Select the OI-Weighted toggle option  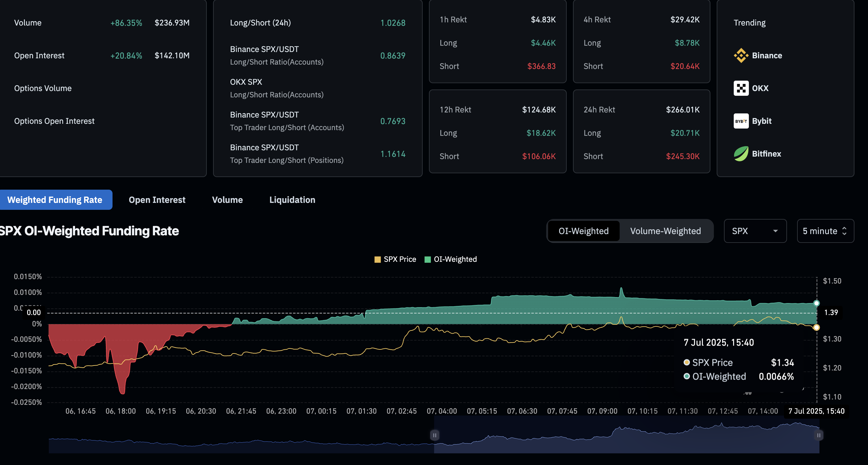coord(584,231)
